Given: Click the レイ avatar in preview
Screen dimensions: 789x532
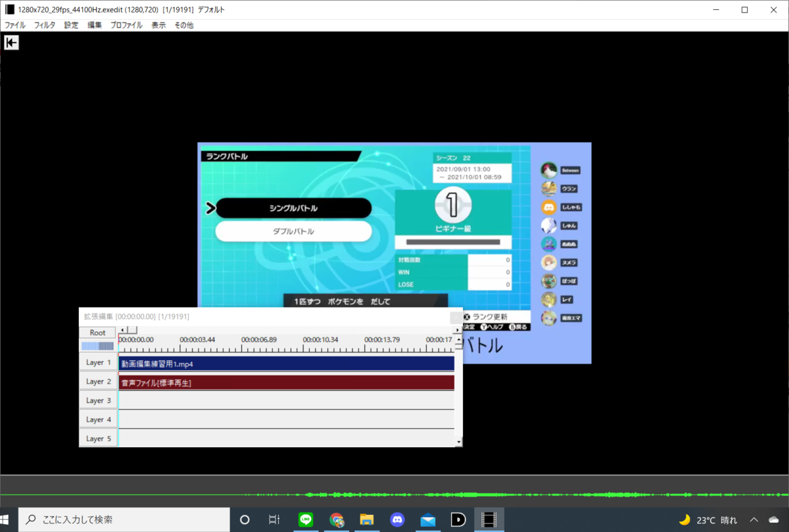Looking at the screenshot, I should click(x=549, y=299).
